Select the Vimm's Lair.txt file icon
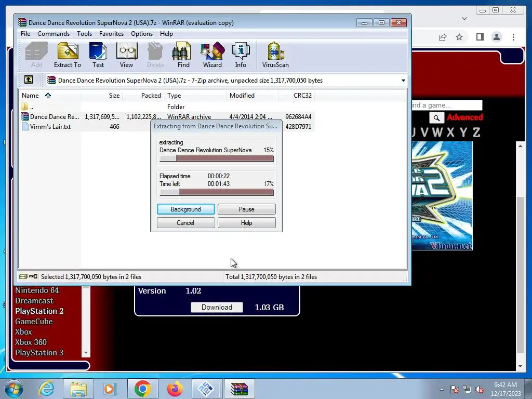Image resolution: width=532 pixels, height=399 pixels. (25, 127)
